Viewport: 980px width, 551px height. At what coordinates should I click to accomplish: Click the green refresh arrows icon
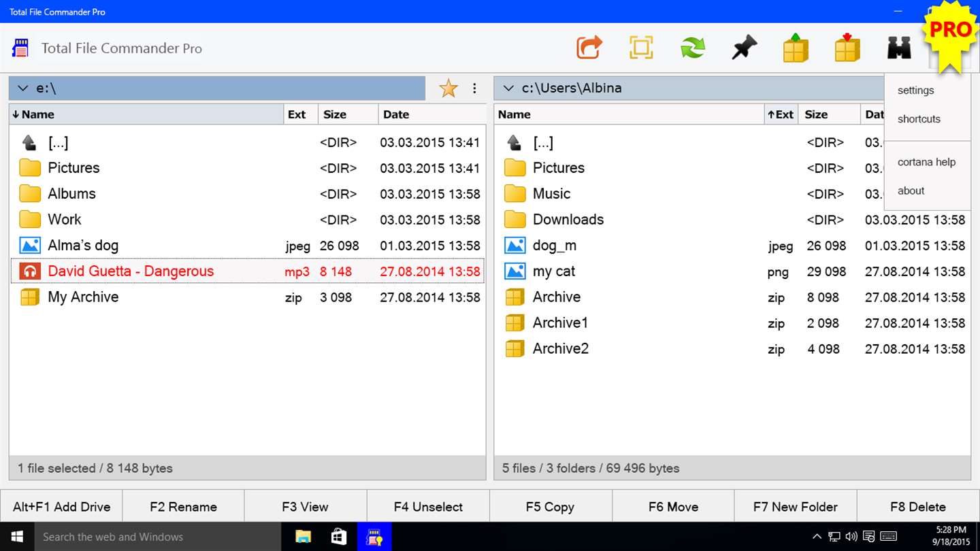[693, 48]
